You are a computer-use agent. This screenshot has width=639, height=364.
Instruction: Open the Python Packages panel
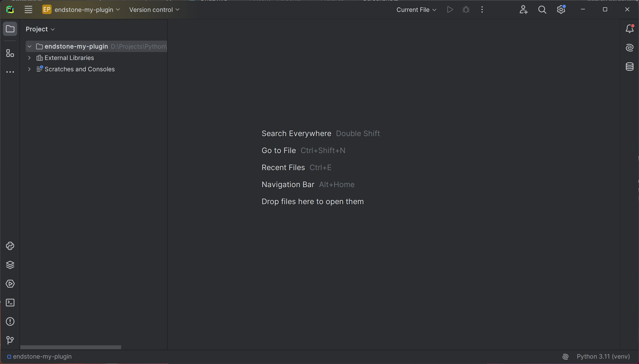[10, 265]
